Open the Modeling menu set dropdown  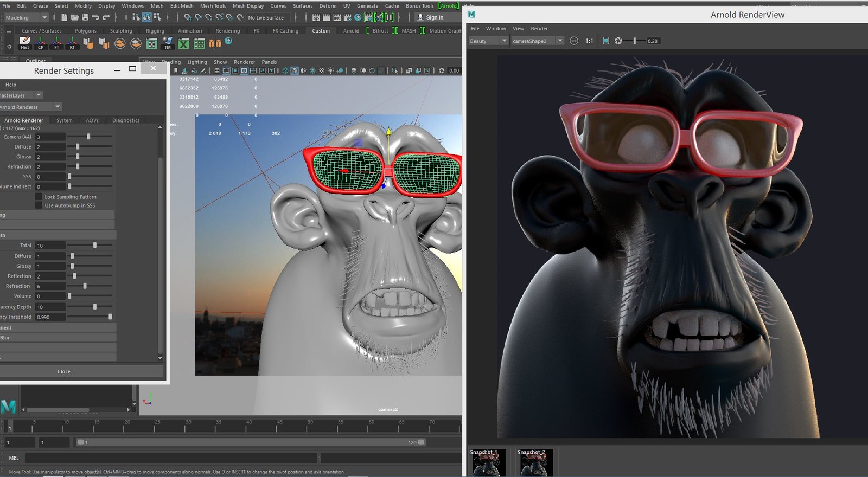tap(26, 17)
